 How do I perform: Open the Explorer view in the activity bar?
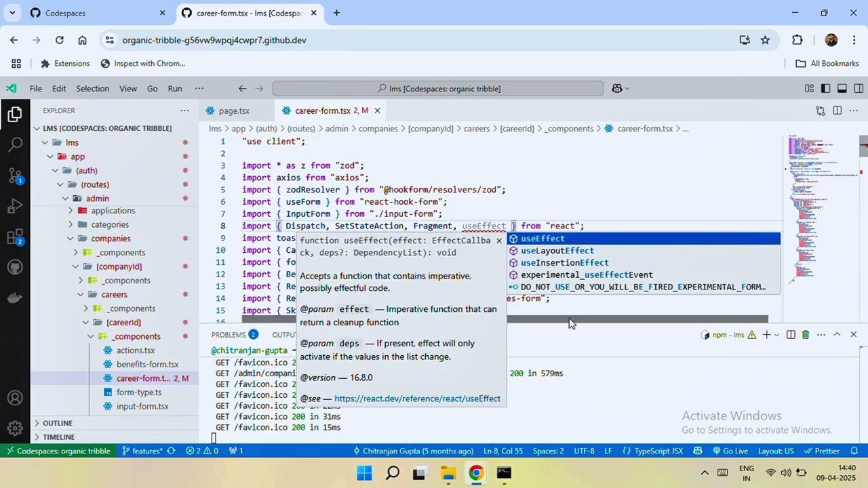point(15,115)
